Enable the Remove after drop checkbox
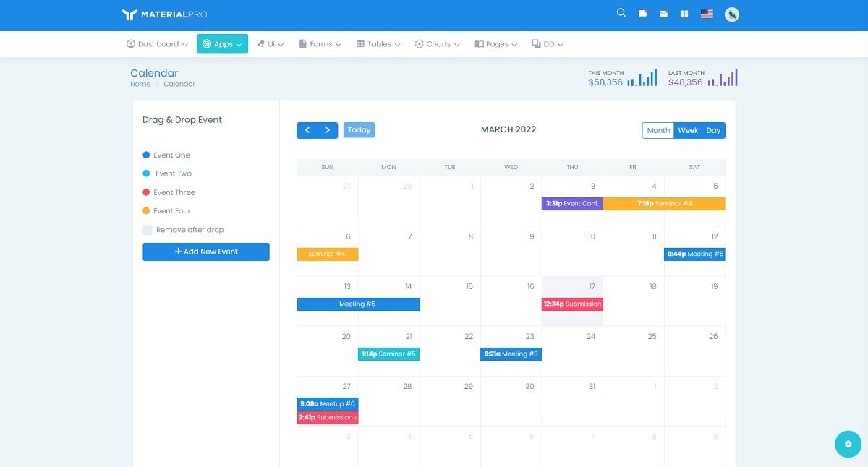 [148, 229]
